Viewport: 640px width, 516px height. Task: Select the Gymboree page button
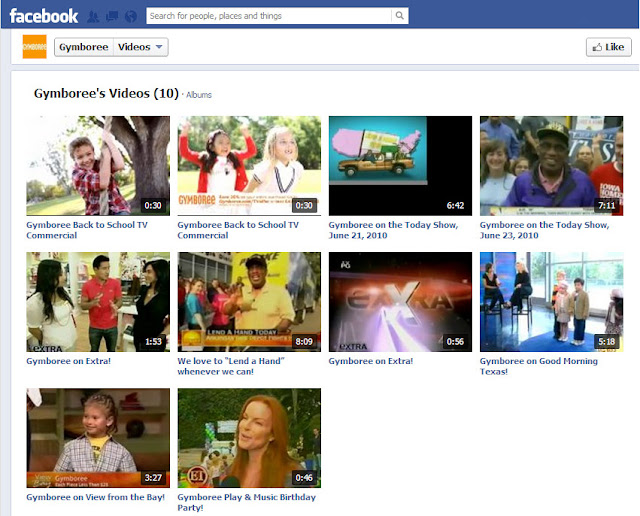click(83, 47)
